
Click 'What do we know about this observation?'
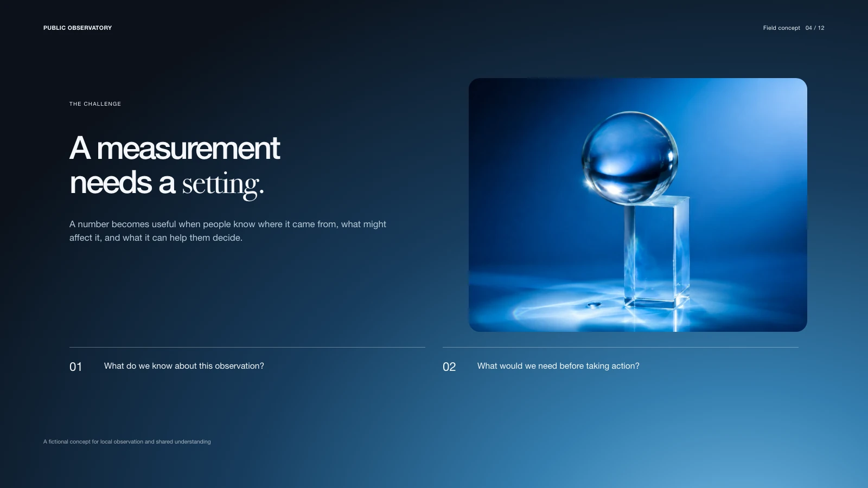(x=184, y=366)
